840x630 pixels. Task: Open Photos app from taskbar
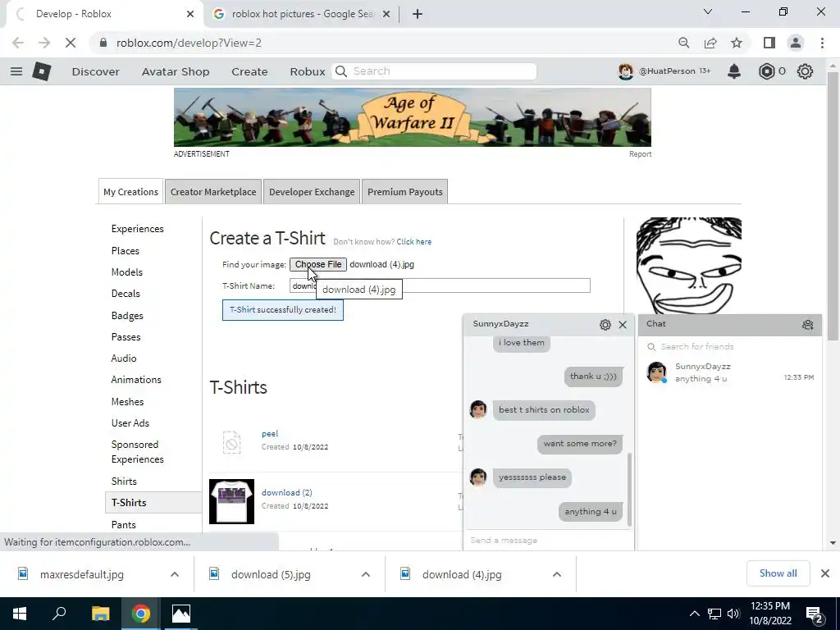[181, 614]
